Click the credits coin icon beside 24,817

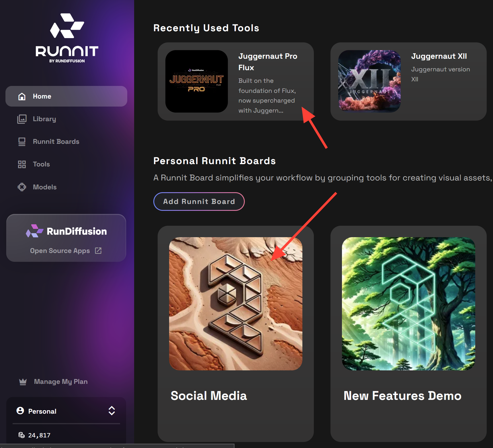[21, 435]
